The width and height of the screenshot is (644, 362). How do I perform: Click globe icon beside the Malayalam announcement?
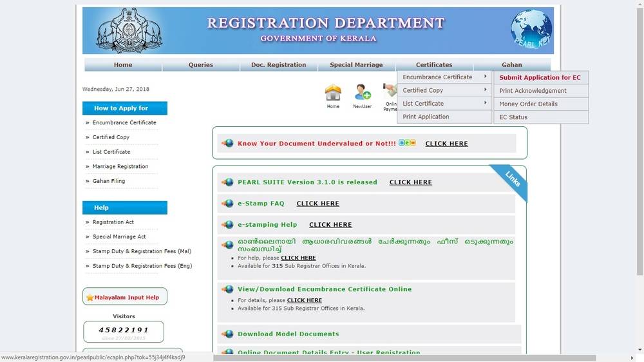tap(227, 245)
